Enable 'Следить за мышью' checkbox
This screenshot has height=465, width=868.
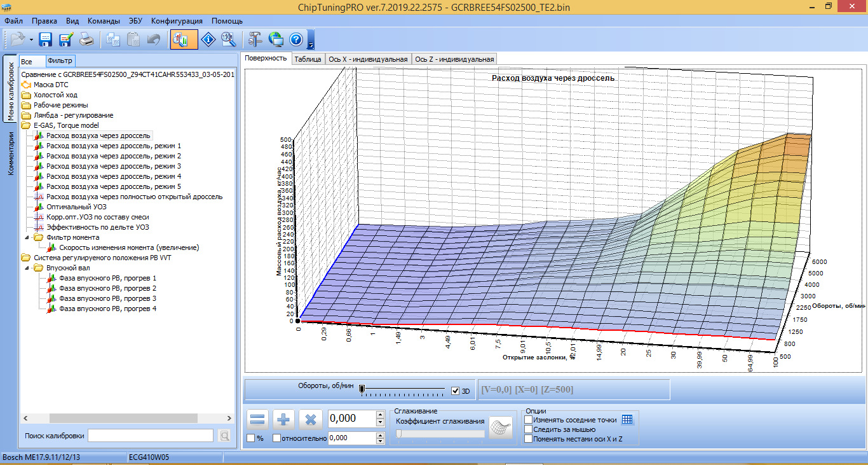point(528,429)
